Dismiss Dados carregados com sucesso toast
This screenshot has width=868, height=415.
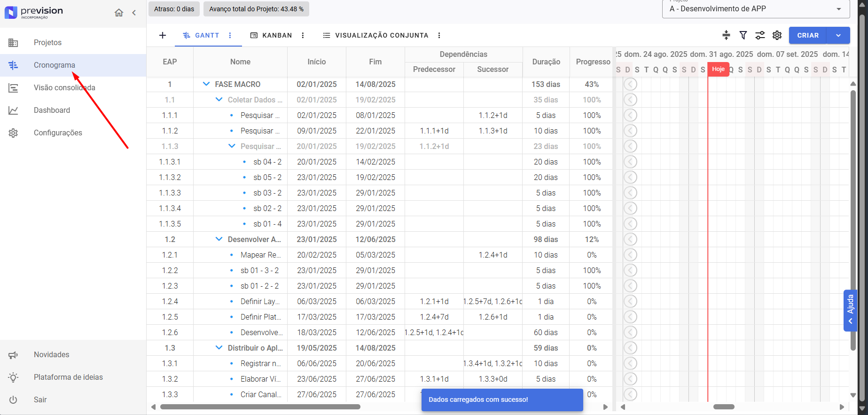coord(502,399)
